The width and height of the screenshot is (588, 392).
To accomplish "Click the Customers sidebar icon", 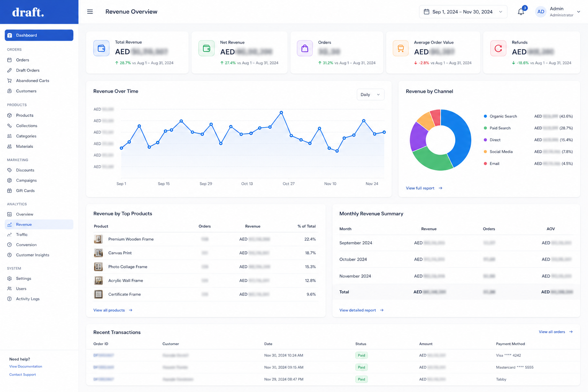I will (10, 91).
